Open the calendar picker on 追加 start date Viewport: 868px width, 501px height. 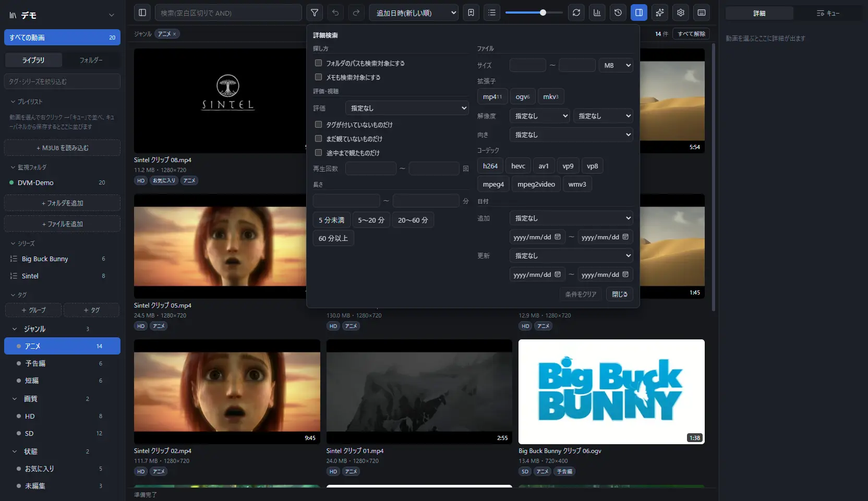click(x=558, y=237)
